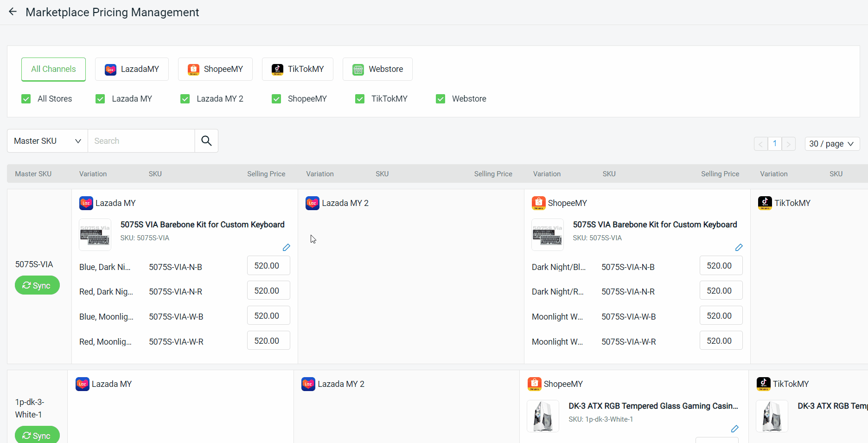Toggle the Lazada MY 2 store checkbox

(185, 99)
